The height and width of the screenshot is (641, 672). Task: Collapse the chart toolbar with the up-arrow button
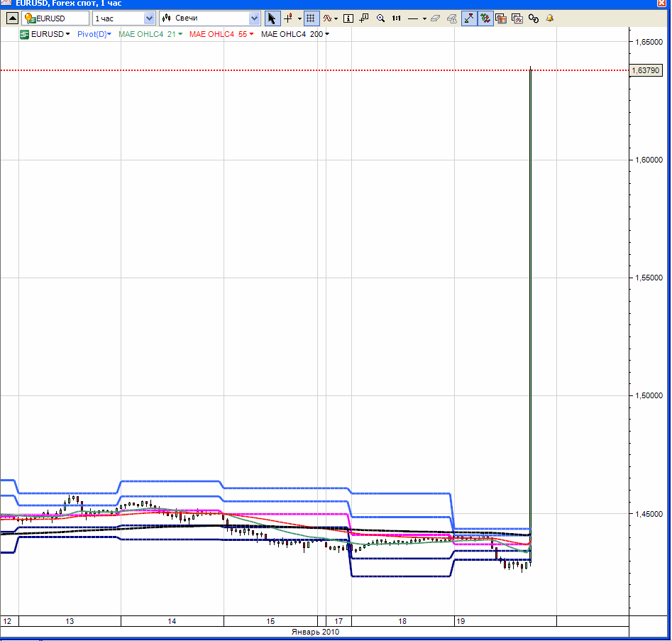tap(12, 18)
